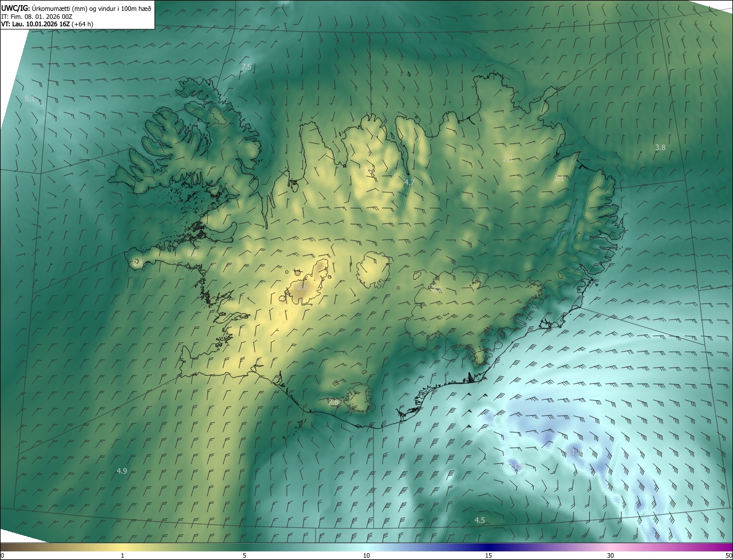733x560 pixels.
Task: Click the UWC/IG map title line
Action: coord(76,8)
